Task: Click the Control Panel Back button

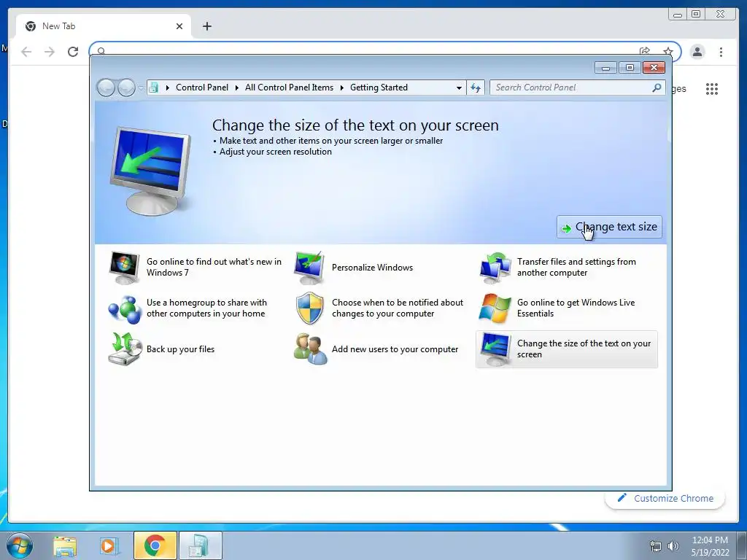Action: (106, 87)
